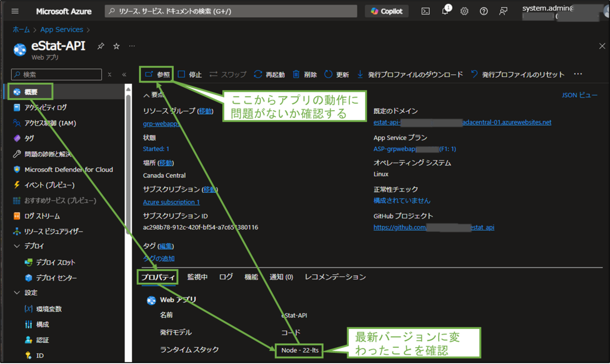Open the azurewebsites.net default domain link
The image size is (610, 364).
pos(462,122)
